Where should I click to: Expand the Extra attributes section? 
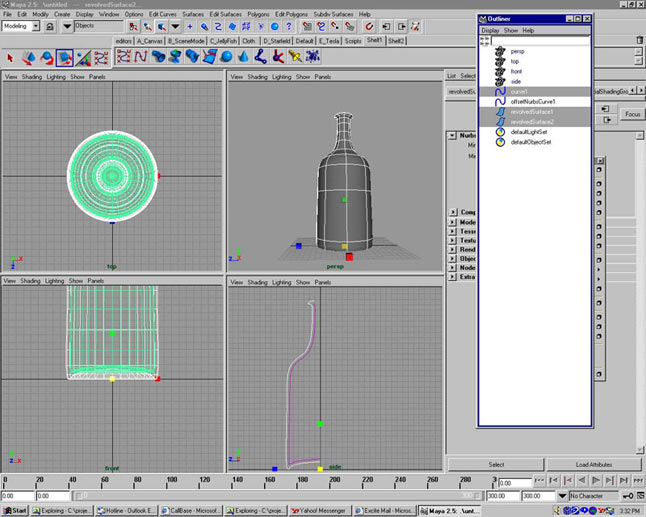453,277
